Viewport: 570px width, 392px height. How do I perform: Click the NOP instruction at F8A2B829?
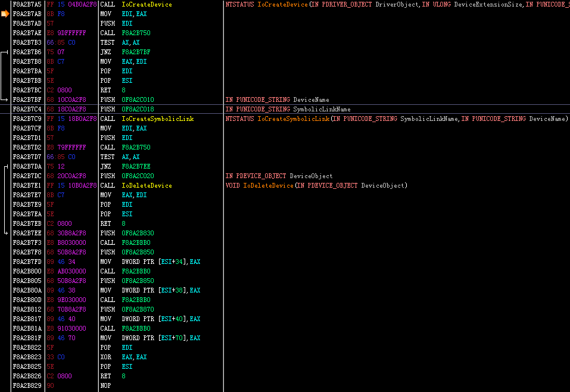[106, 385]
